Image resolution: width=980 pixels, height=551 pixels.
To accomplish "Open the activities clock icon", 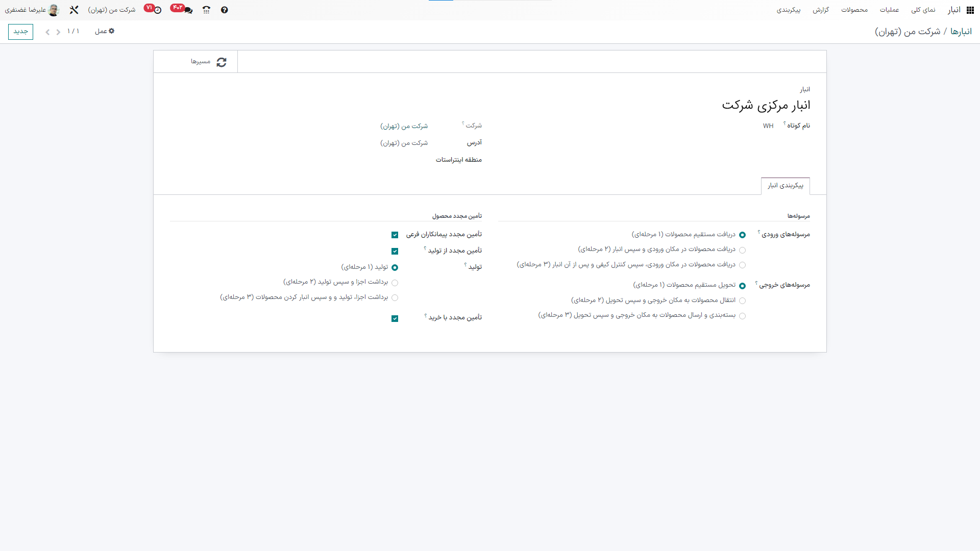I will pyautogui.click(x=158, y=10).
